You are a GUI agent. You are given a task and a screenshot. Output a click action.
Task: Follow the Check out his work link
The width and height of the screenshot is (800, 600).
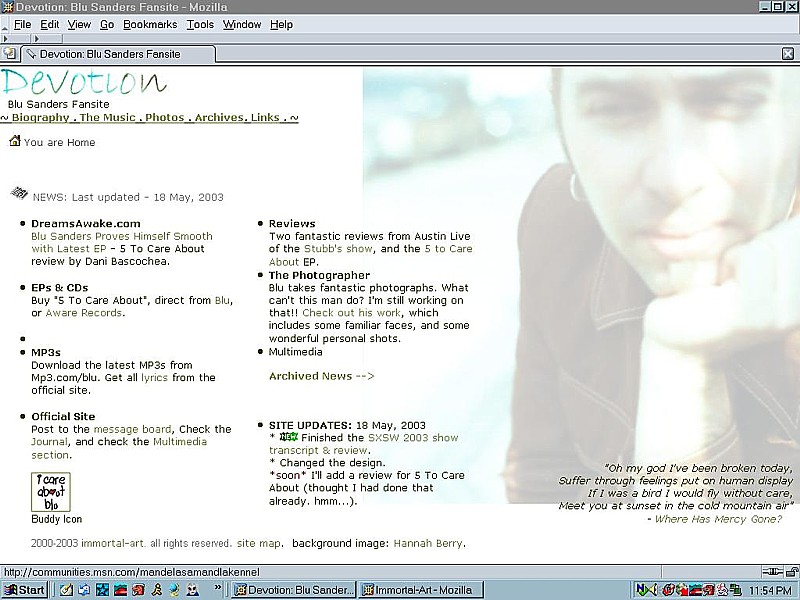tap(352, 313)
